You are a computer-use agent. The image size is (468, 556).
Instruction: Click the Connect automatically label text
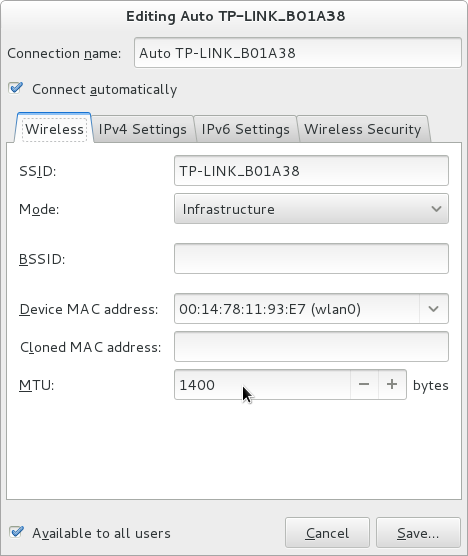click(105, 89)
